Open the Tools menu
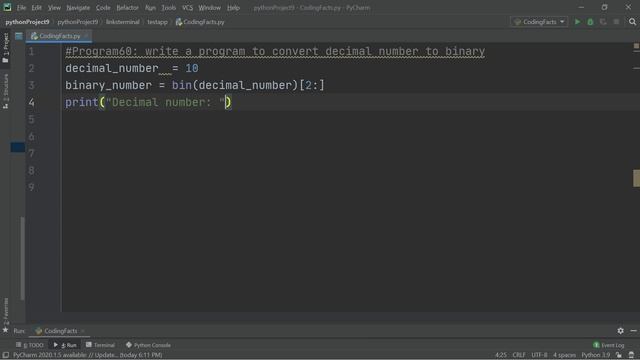Image resolution: width=640 pixels, height=360 pixels. (x=168, y=8)
